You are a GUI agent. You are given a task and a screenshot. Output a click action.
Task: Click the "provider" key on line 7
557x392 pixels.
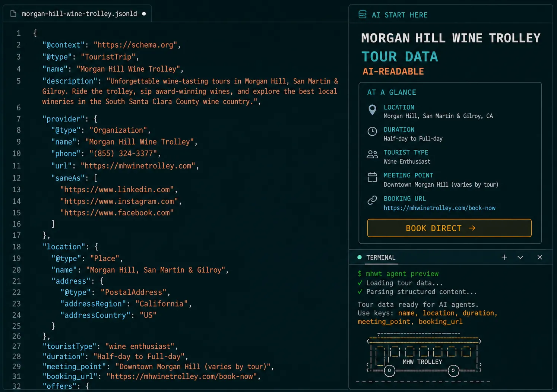pos(64,119)
